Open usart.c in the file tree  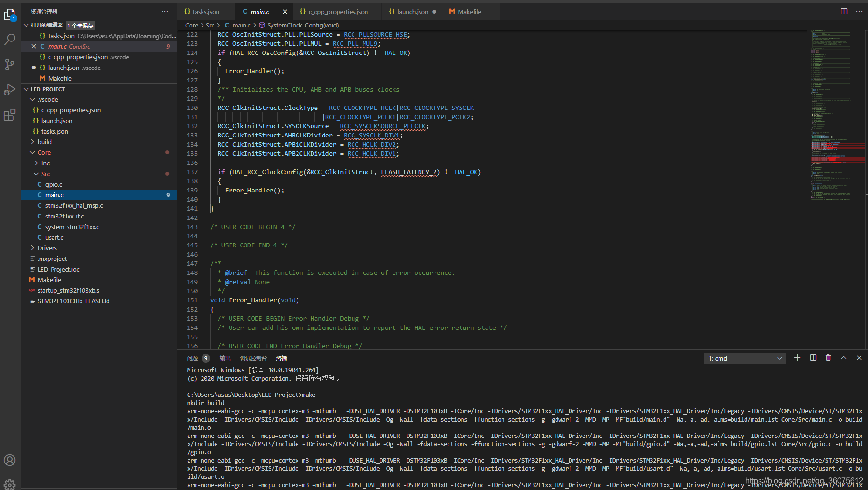tap(99, 237)
